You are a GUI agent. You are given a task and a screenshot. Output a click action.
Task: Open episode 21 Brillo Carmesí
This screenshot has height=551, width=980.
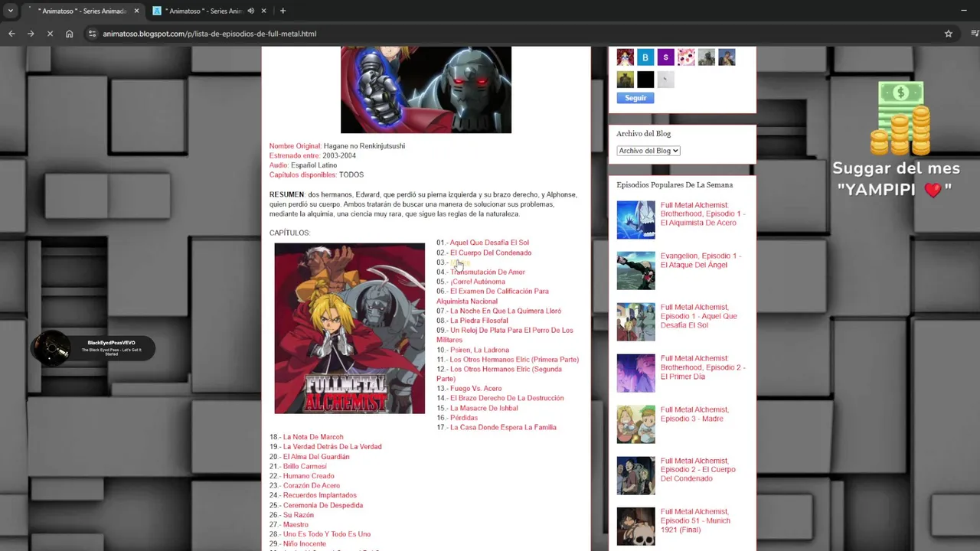pos(305,466)
